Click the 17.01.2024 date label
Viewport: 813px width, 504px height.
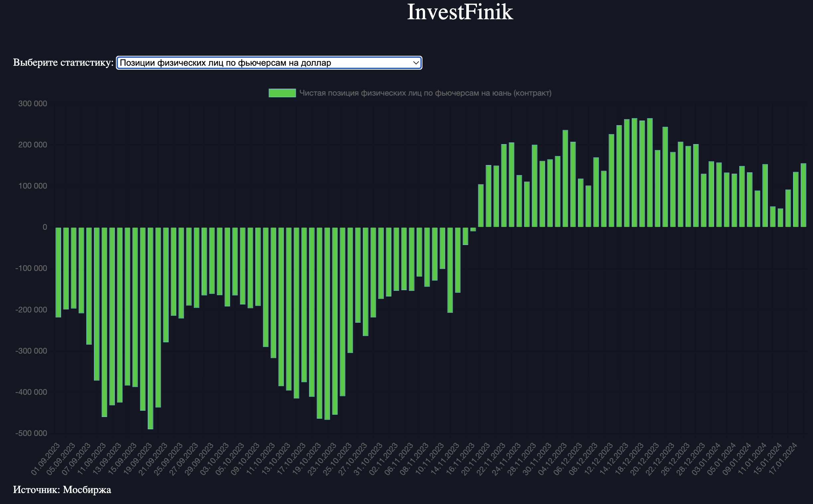(x=783, y=459)
